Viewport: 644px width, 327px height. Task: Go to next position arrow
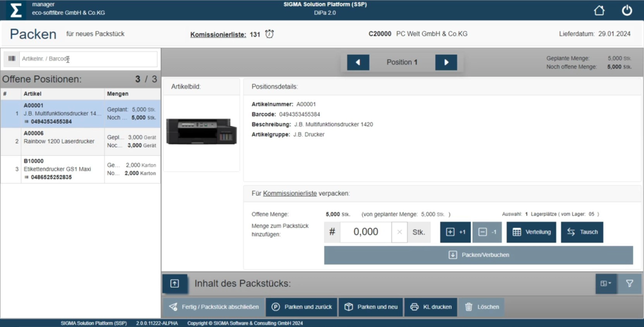(446, 62)
